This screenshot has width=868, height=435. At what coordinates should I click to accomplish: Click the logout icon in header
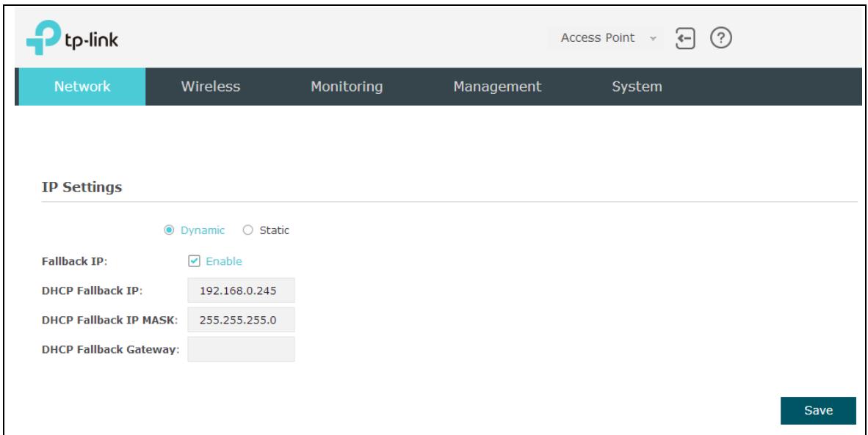685,38
